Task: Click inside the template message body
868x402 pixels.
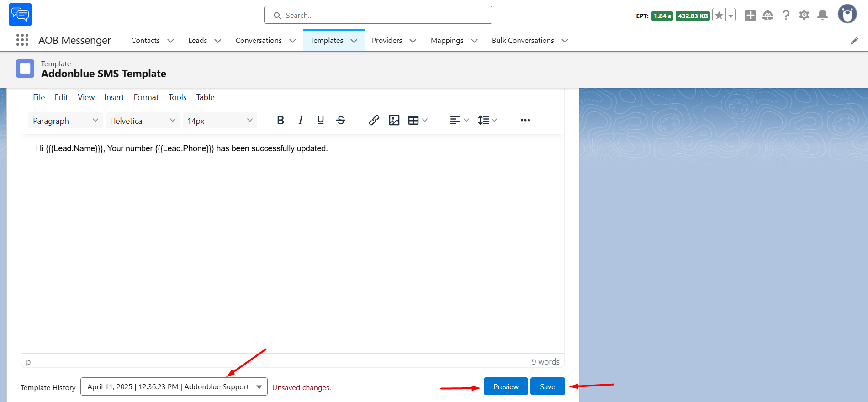Action: click(x=292, y=243)
